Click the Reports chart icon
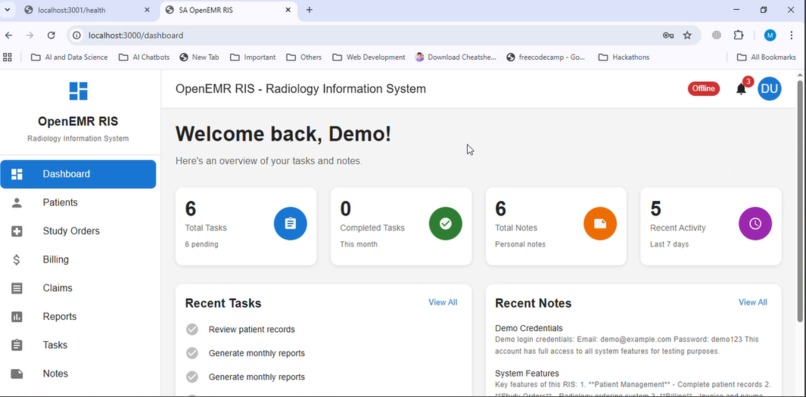Image resolution: width=806 pixels, height=397 pixels. pos(17,317)
